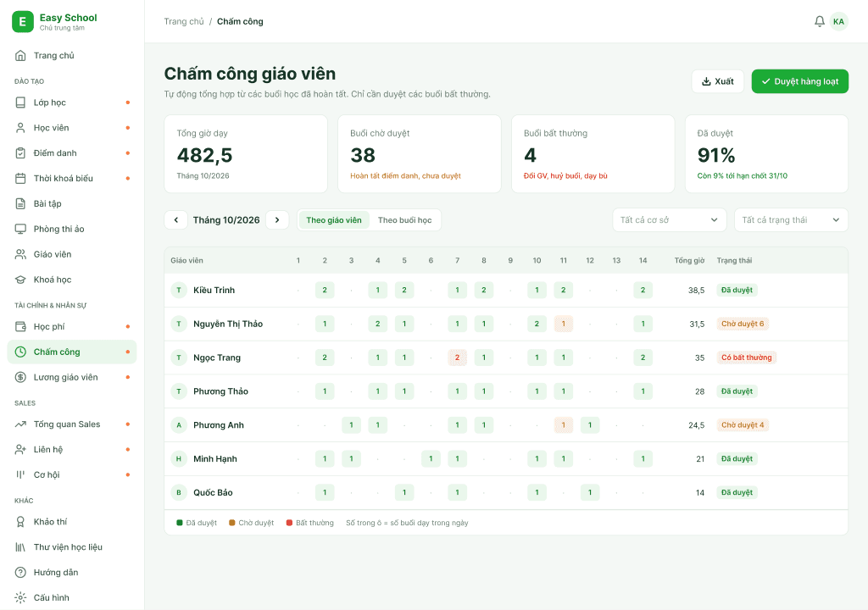Click Ngọc Trang's red abnormal cell on day 7
The height and width of the screenshot is (610, 868).
pyautogui.click(x=457, y=358)
